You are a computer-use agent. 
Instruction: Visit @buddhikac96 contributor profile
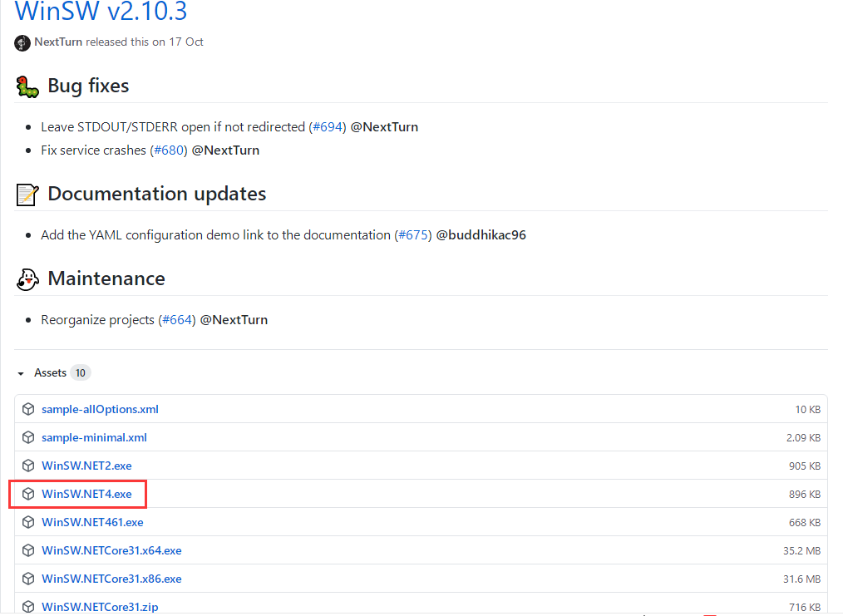tap(481, 235)
